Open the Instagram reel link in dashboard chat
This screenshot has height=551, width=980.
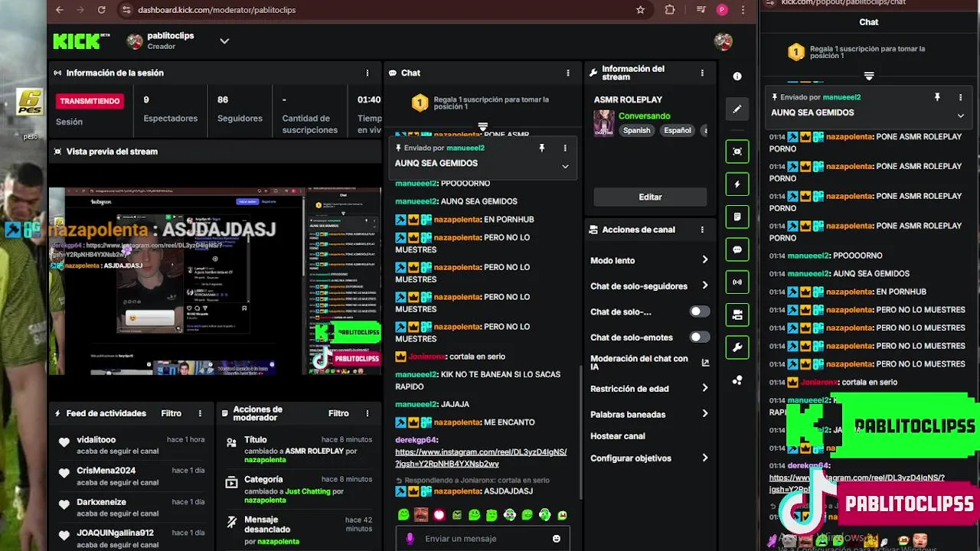(481, 458)
